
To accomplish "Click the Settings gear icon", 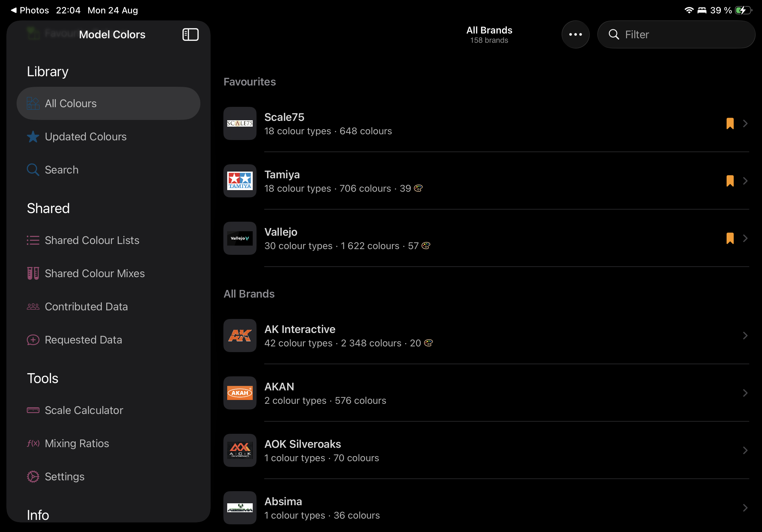I will 33,477.
